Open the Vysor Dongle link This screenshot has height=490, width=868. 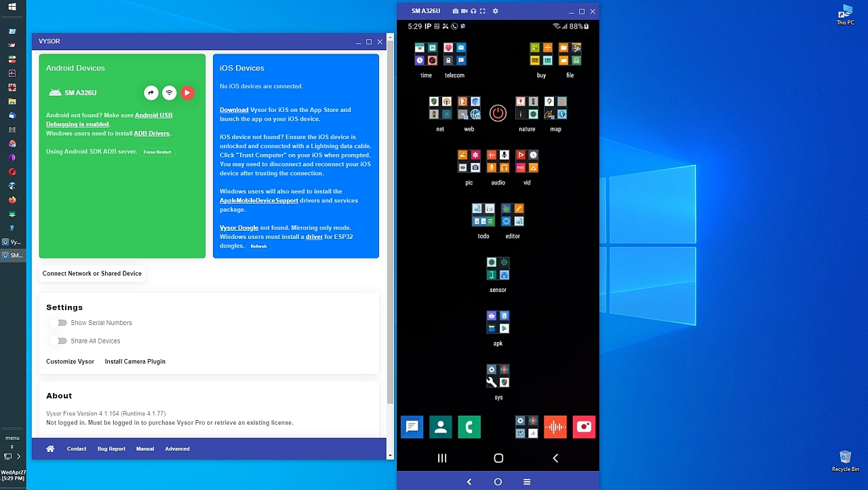coord(239,228)
